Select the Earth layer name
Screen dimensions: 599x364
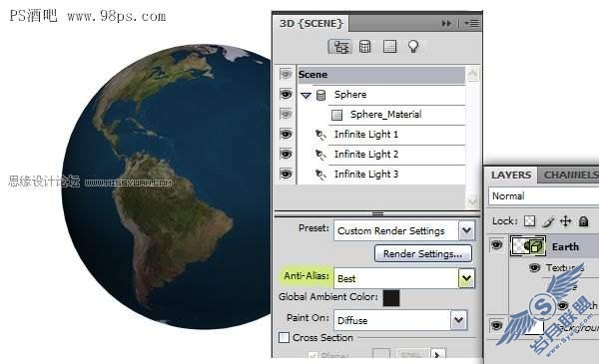[x=565, y=247]
